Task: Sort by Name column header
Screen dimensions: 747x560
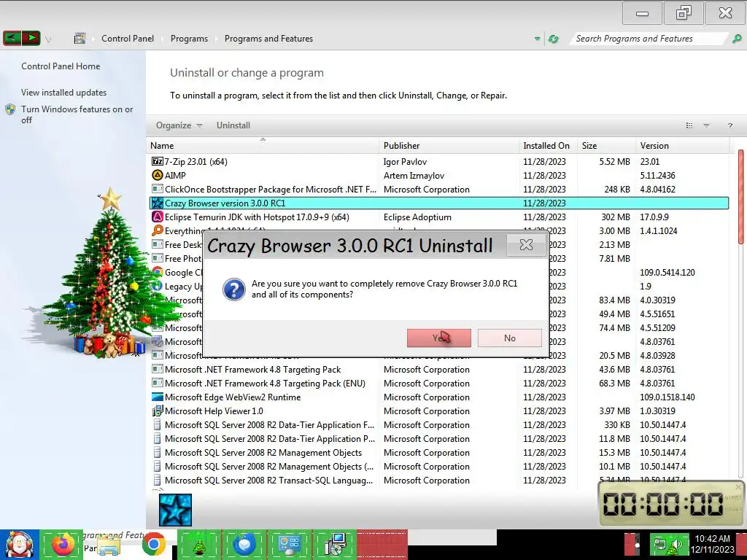Action: point(263,146)
